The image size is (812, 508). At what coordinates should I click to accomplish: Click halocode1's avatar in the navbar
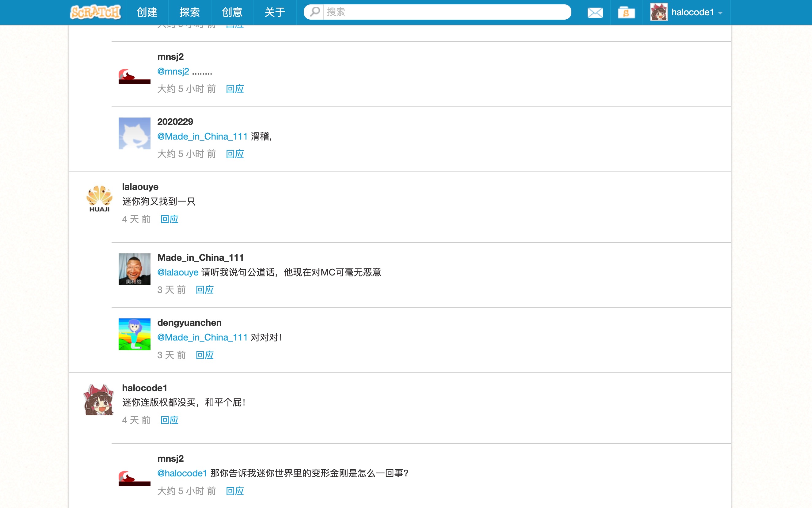pyautogui.click(x=660, y=13)
